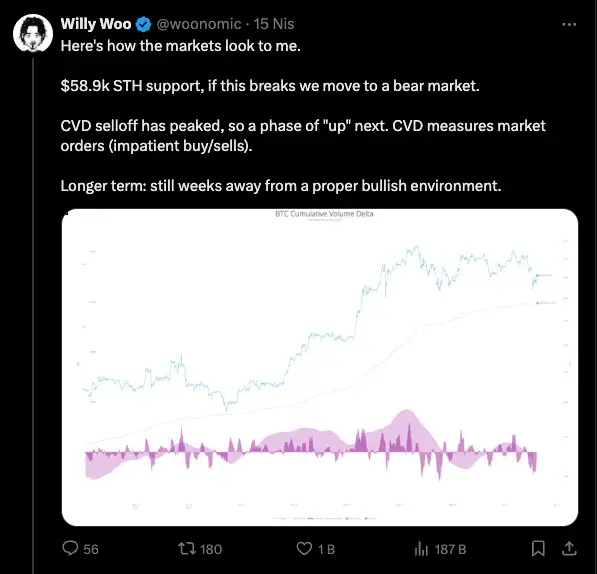Image resolution: width=597 pixels, height=574 pixels.
Task: Click the BTC Cumulative Volume Delta title
Action: click(x=324, y=214)
